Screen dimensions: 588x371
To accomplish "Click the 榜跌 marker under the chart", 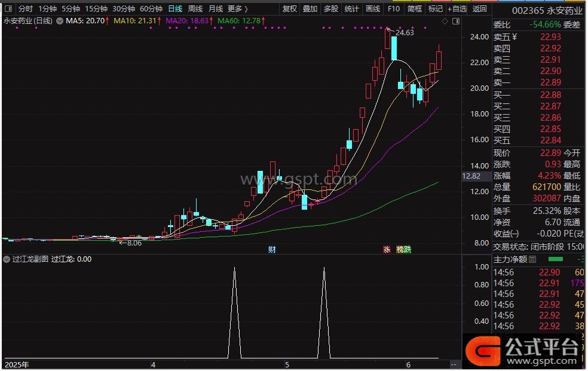I will [x=404, y=250].
